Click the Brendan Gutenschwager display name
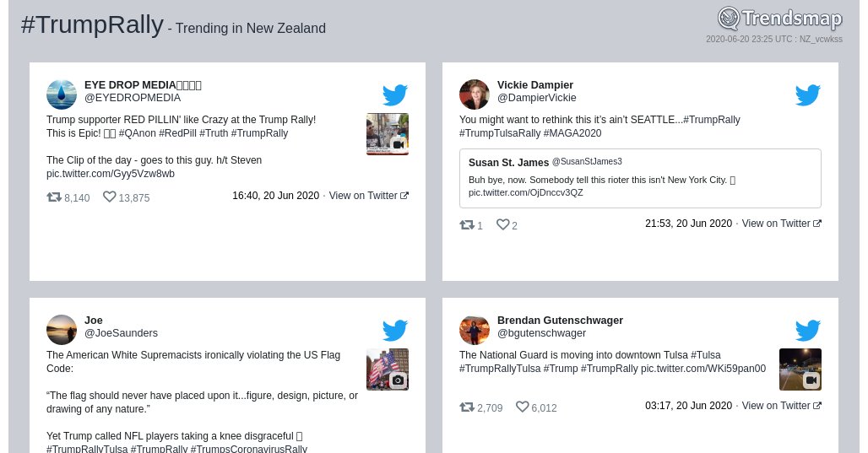868x453 pixels. click(x=560, y=321)
